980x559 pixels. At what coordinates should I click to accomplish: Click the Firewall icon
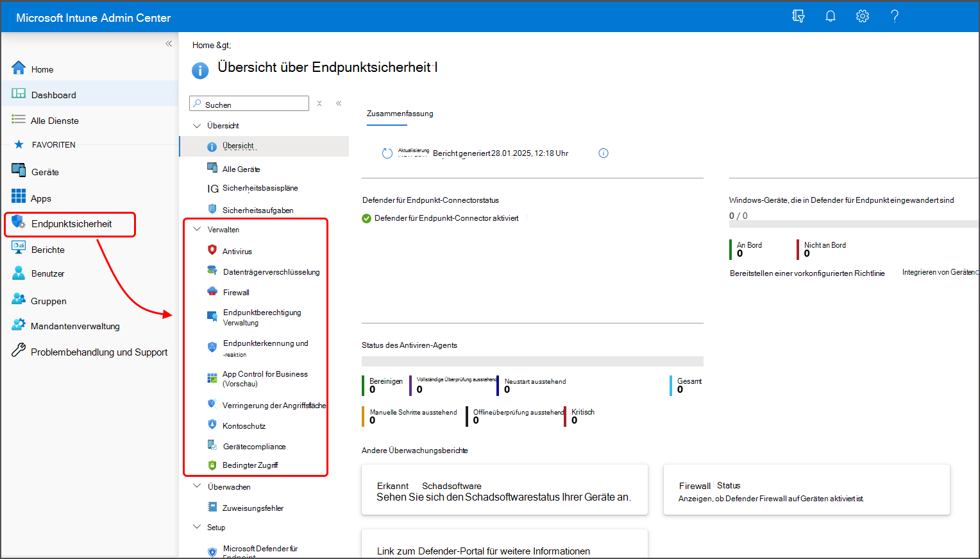coord(212,291)
